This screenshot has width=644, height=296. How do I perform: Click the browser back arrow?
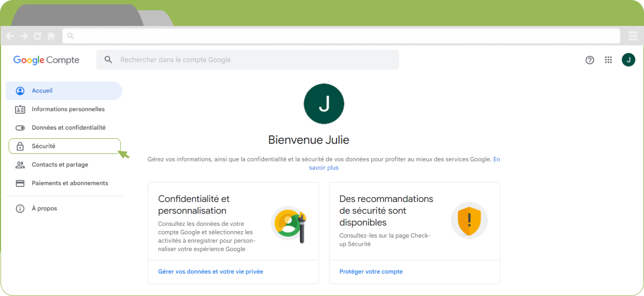(10, 36)
